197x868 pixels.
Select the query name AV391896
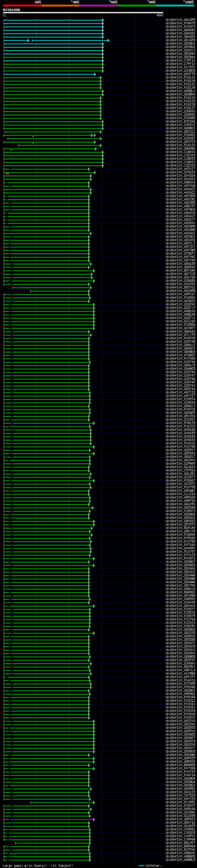(11, 10)
